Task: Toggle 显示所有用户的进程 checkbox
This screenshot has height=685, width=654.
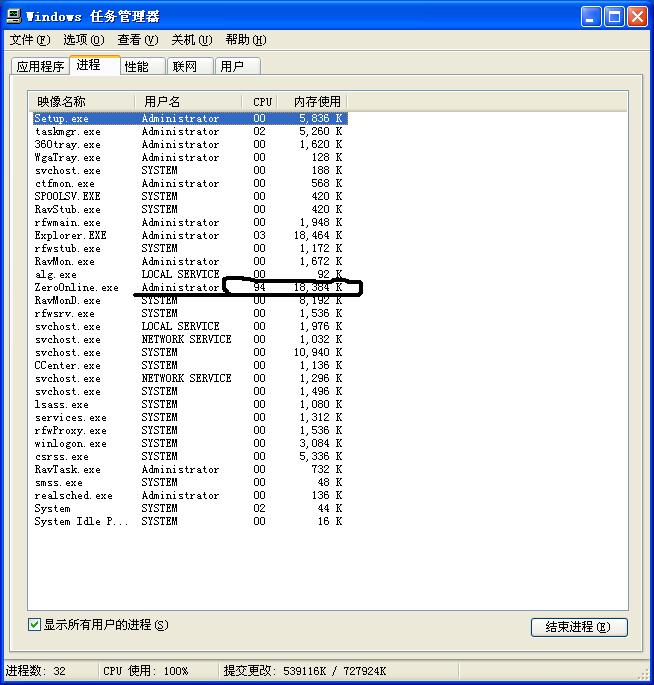Action: (x=34, y=625)
